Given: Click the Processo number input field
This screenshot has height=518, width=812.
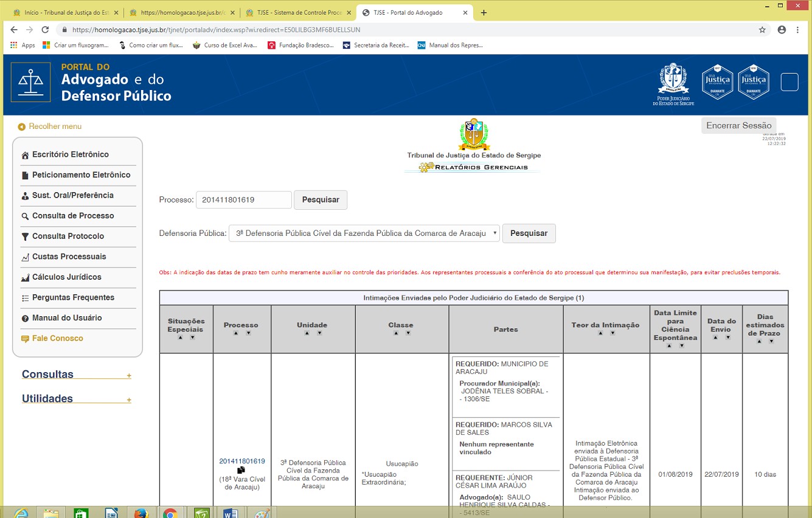Looking at the screenshot, I should (x=243, y=200).
